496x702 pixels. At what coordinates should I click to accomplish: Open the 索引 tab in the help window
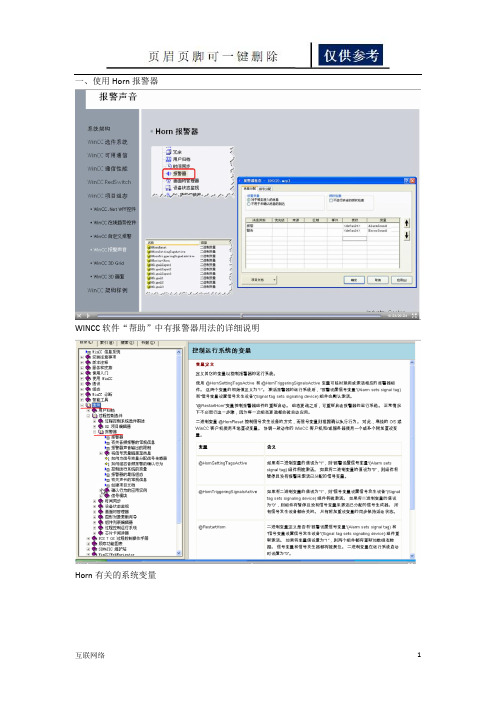(107, 342)
